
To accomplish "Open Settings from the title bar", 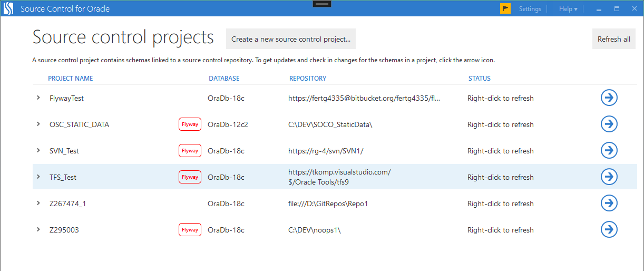I will tap(530, 9).
